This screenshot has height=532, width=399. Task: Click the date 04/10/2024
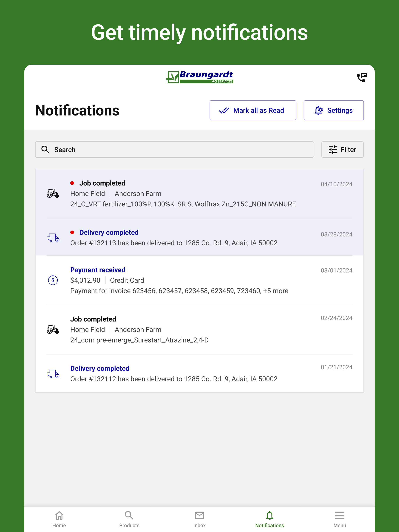(x=336, y=184)
